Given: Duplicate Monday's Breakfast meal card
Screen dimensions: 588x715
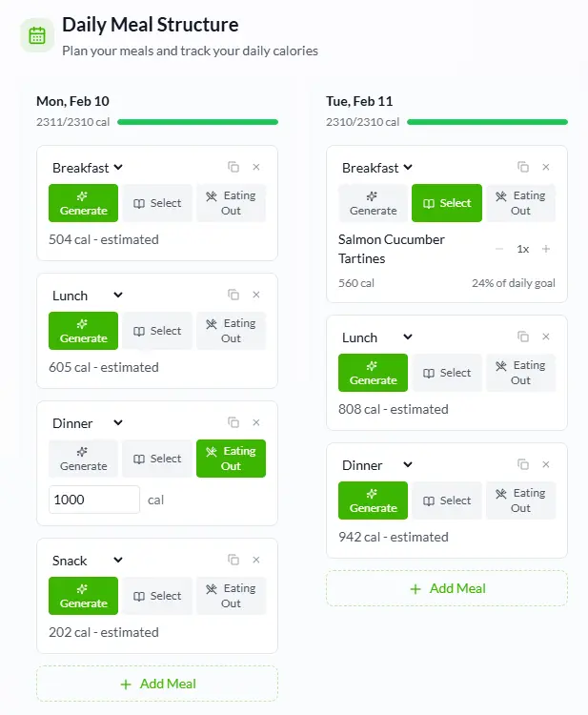Looking at the screenshot, I should click(x=233, y=167).
